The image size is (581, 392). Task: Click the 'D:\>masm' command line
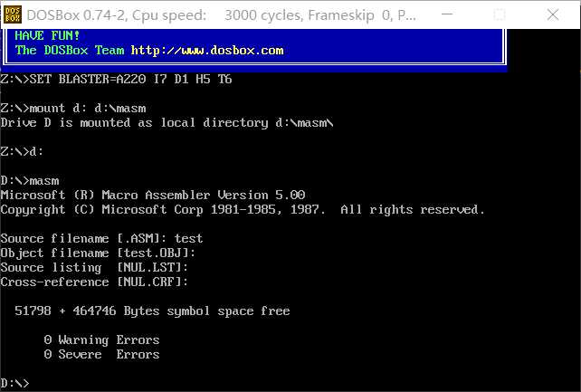(30, 181)
